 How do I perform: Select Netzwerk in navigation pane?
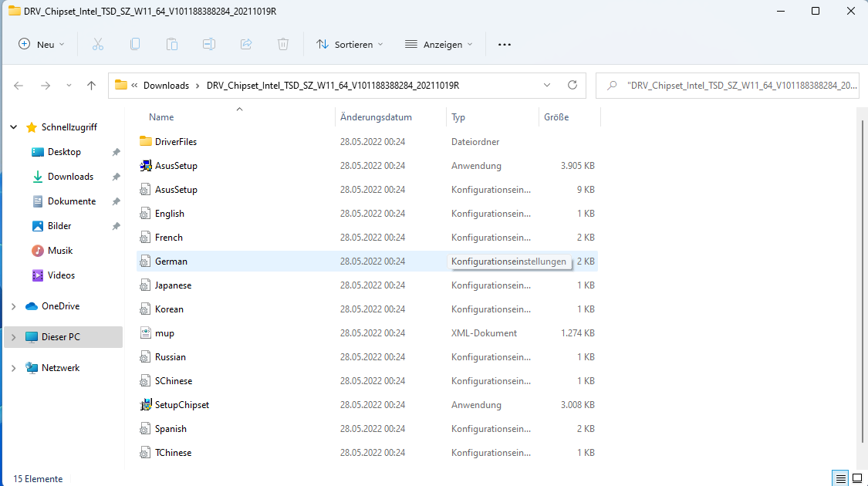click(x=61, y=368)
